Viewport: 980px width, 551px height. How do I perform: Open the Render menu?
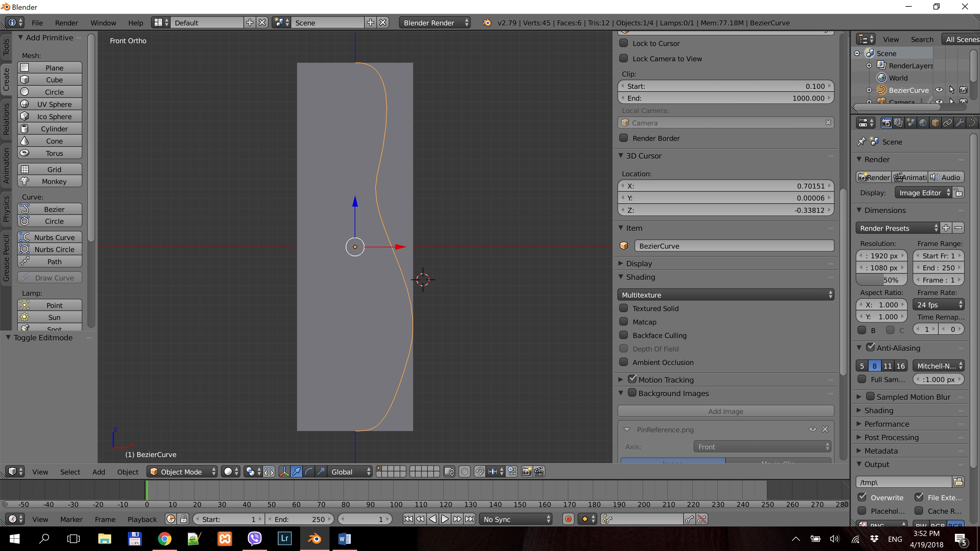click(66, 23)
